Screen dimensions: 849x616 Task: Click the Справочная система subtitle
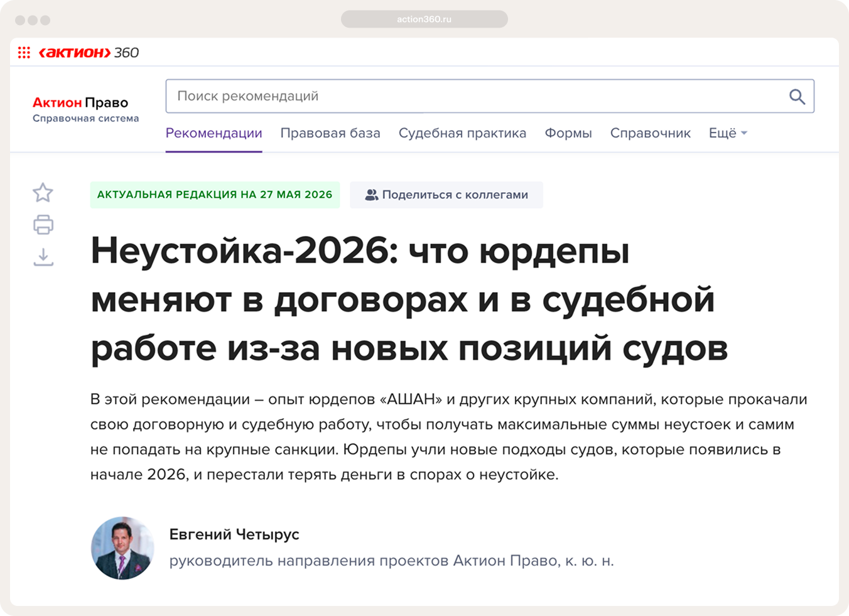click(x=86, y=118)
